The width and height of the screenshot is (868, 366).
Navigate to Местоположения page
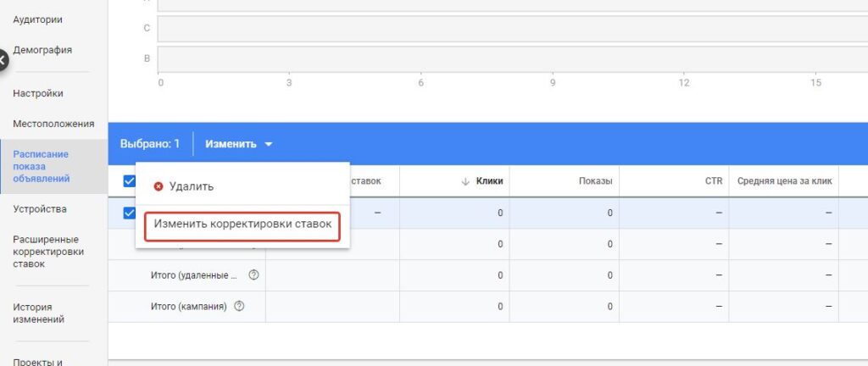[53, 124]
